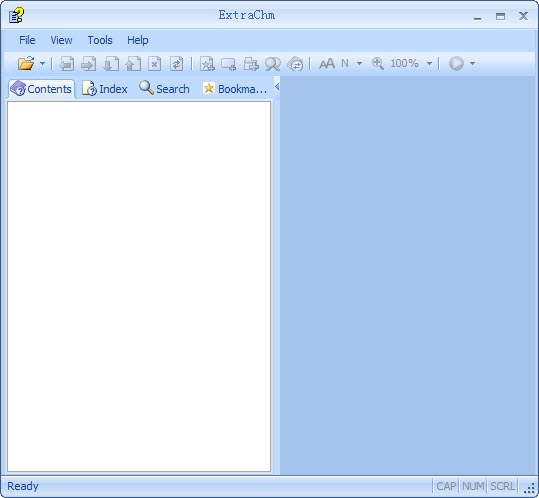Screen dimensions: 539x498
Task: Collapse the navigation pane with arrow
Action: tap(277, 87)
